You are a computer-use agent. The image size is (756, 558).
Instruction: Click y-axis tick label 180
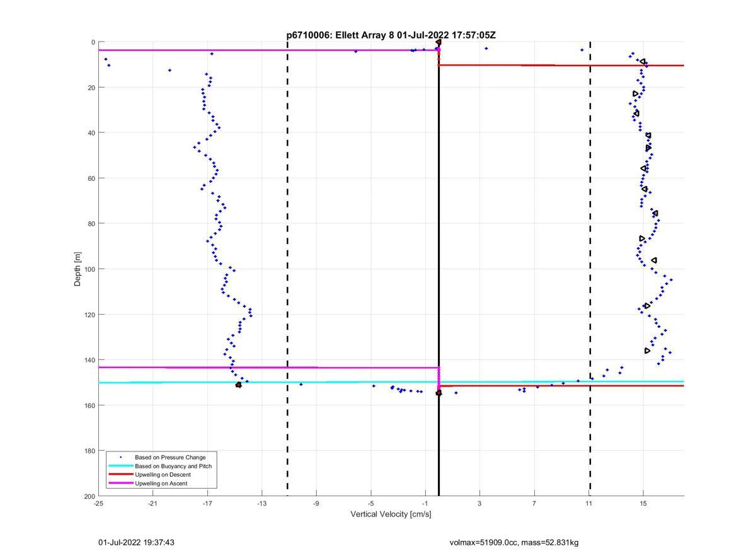pos(89,451)
